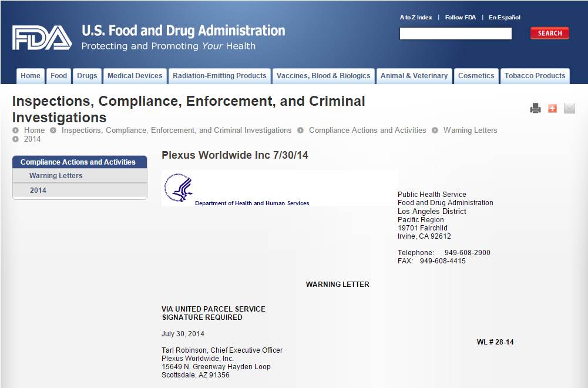This screenshot has width=588, height=388.
Task: Click the email envelope icon
Action: (x=569, y=108)
